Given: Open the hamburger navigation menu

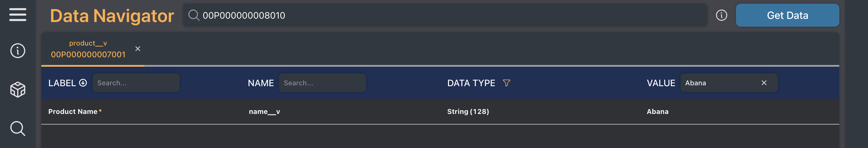Looking at the screenshot, I should pos(18,15).
